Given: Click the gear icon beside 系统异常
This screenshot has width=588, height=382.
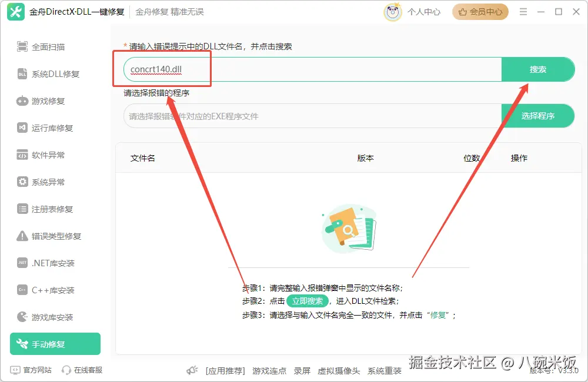Looking at the screenshot, I should pos(22,182).
